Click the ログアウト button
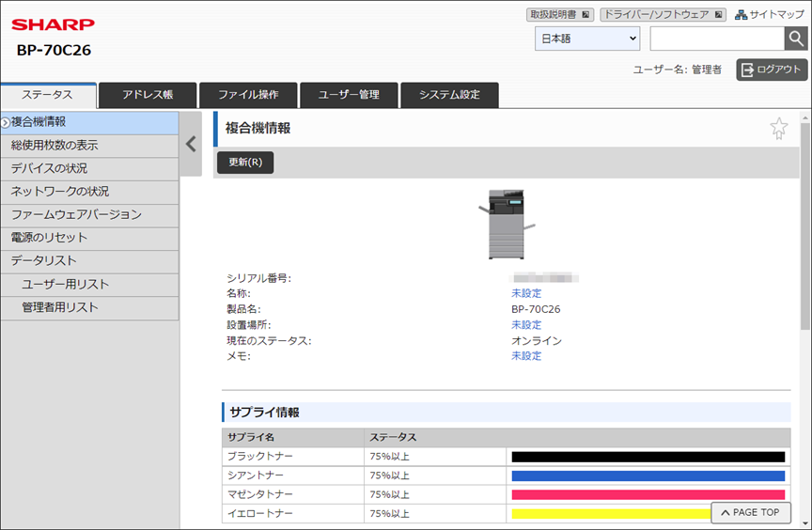812x530 pixels. tap(772, 70)
